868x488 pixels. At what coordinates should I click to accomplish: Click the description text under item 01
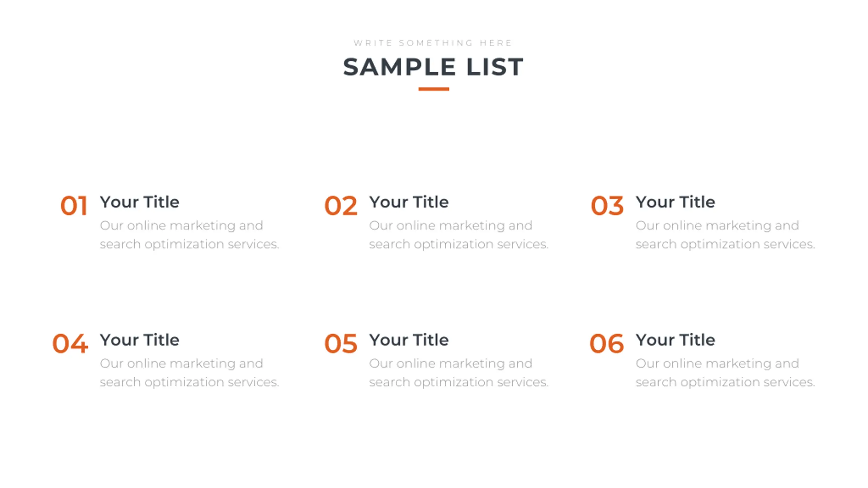tap(189, 235)
